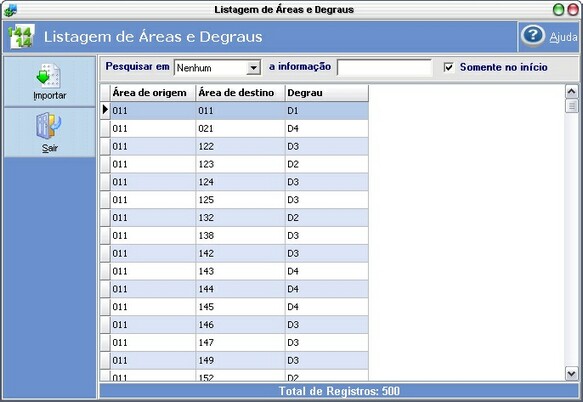
Task: Click the scrollbar up arrow
Action: pos(571,91)
